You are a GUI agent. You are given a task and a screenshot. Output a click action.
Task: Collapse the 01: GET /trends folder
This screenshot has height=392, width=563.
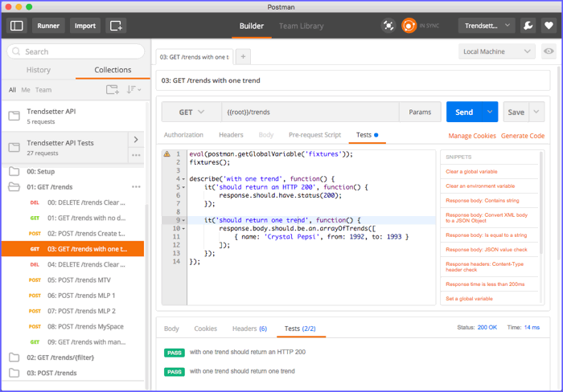pyautogui.click(x=14, y=187)
